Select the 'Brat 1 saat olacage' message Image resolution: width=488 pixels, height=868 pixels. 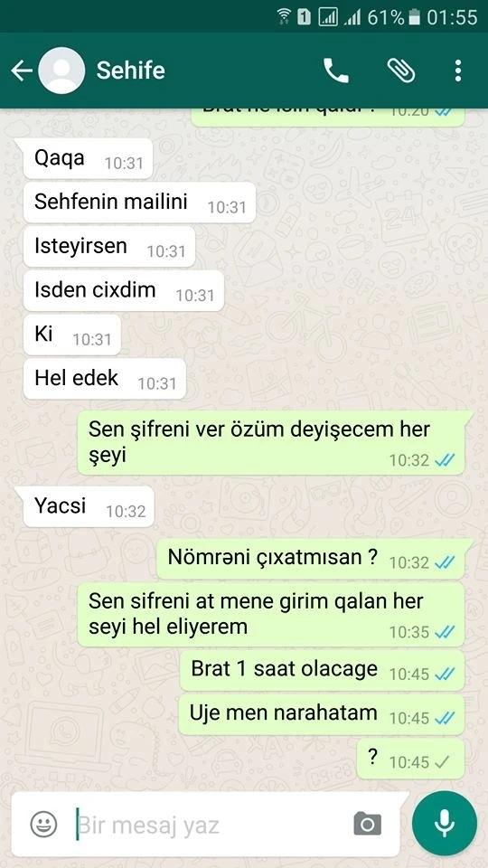coord(322,670)
